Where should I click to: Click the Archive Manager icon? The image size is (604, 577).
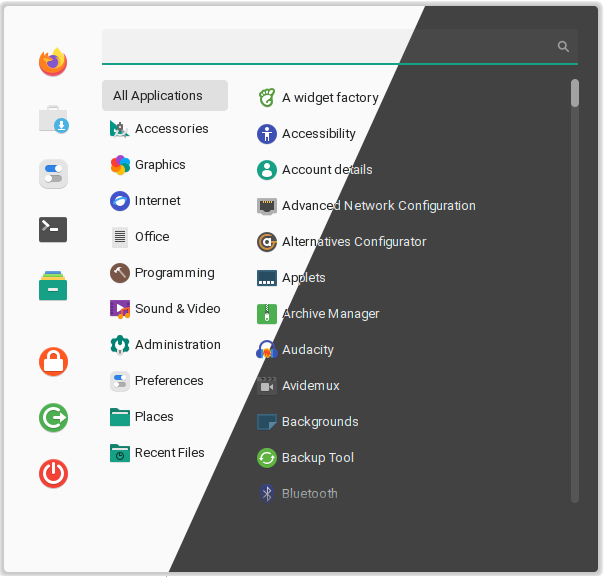coord(267,314)
